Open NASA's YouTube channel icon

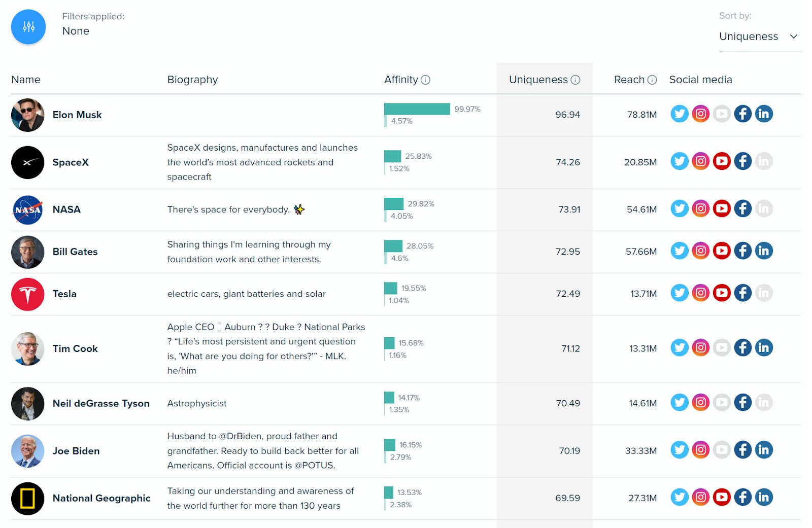point(722,208)
